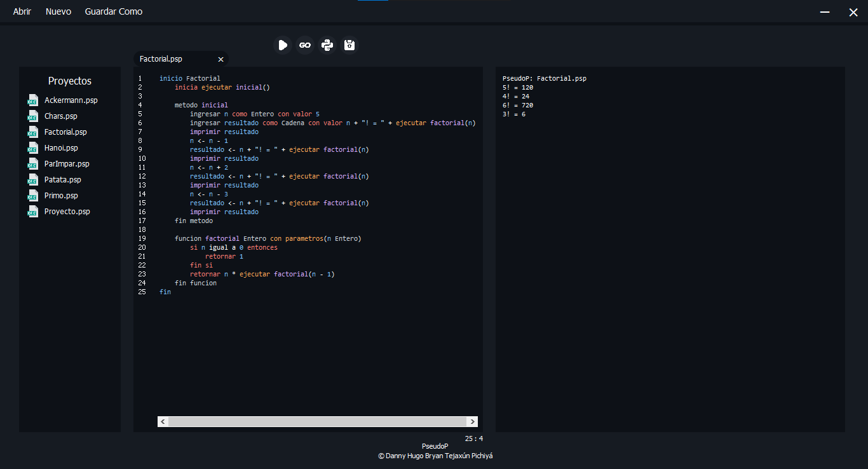The height and width of the screenshot is (469, 868).
Task: Close the PseudoP window
Action: point(853,12)
